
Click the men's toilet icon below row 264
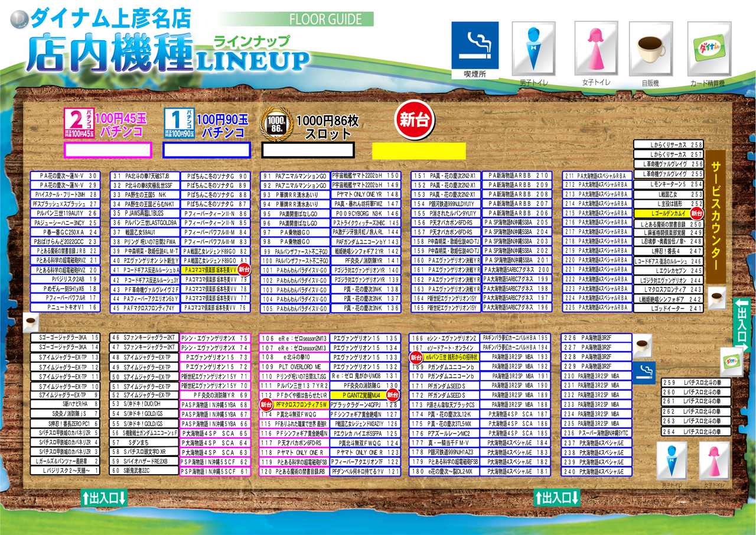672,461
